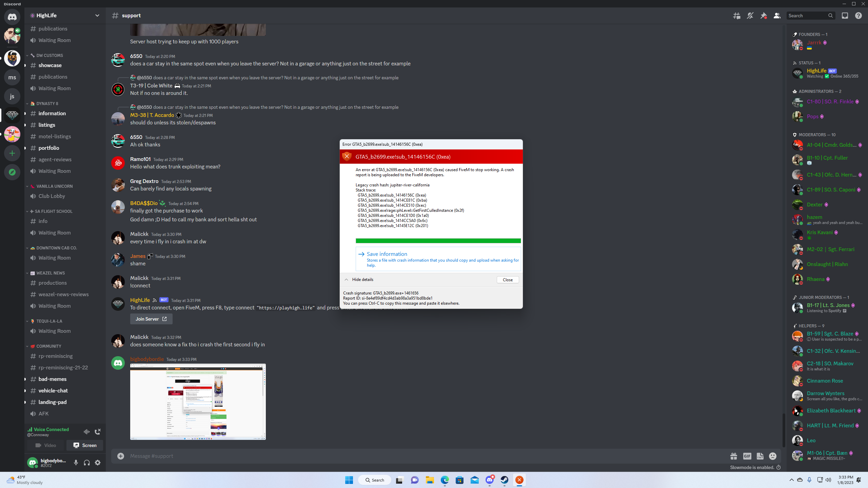The height and width of the screenshot is (488, 868).
Task: Open the sticker picker
Action: click(759, 456)
